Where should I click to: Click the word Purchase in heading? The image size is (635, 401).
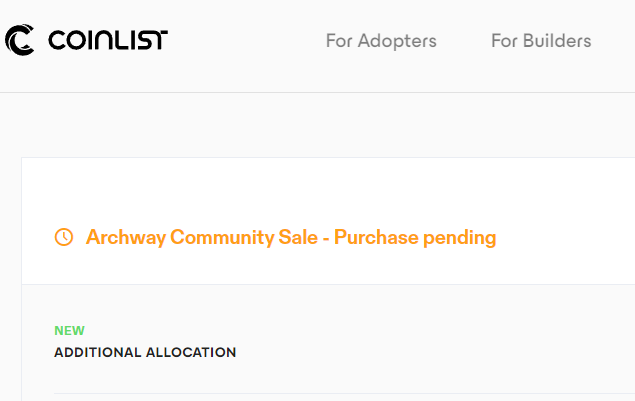[376, 237]
